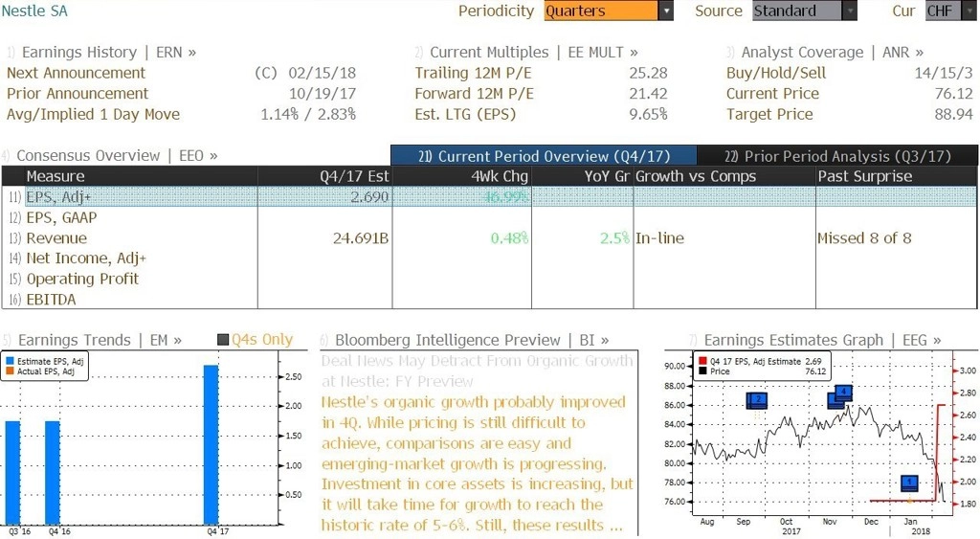Select the EBITDA measure row

[x=489, y=300]
